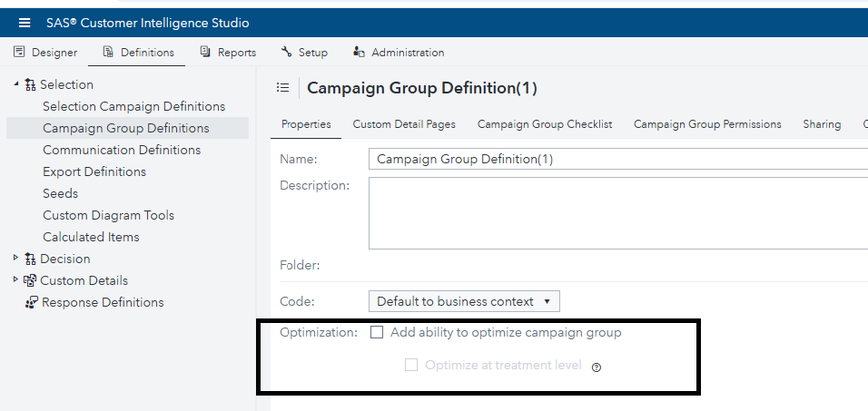Viewport: 868px width, 411px height.
Task: Select Response Definitions in tree
Action: [x=103, y=303]
